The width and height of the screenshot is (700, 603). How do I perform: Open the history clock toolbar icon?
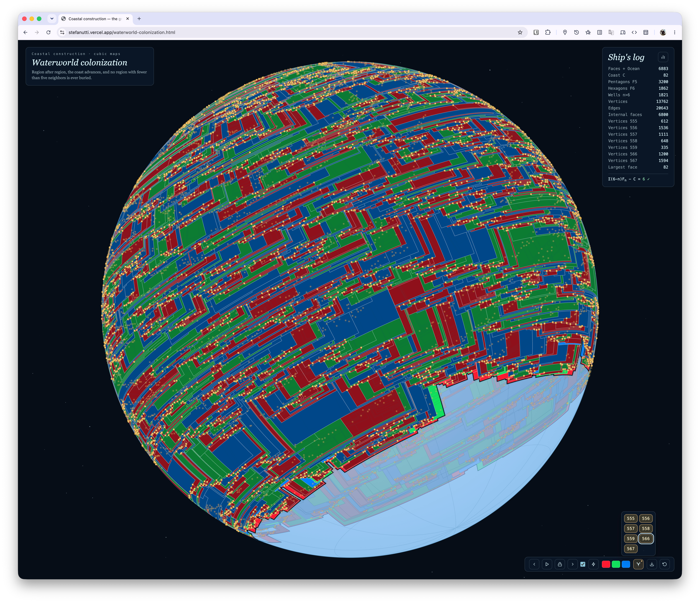pyautogui.click(x=576, y=32)
